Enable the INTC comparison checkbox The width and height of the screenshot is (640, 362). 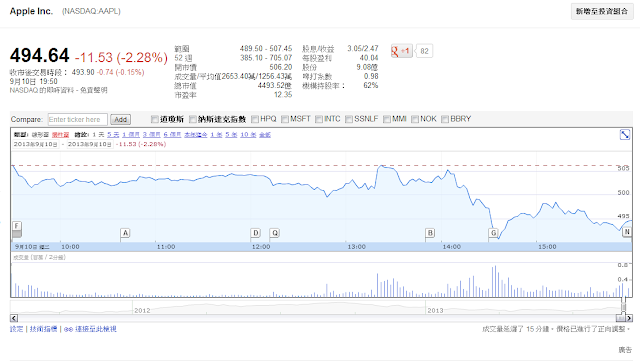(319, 119)
